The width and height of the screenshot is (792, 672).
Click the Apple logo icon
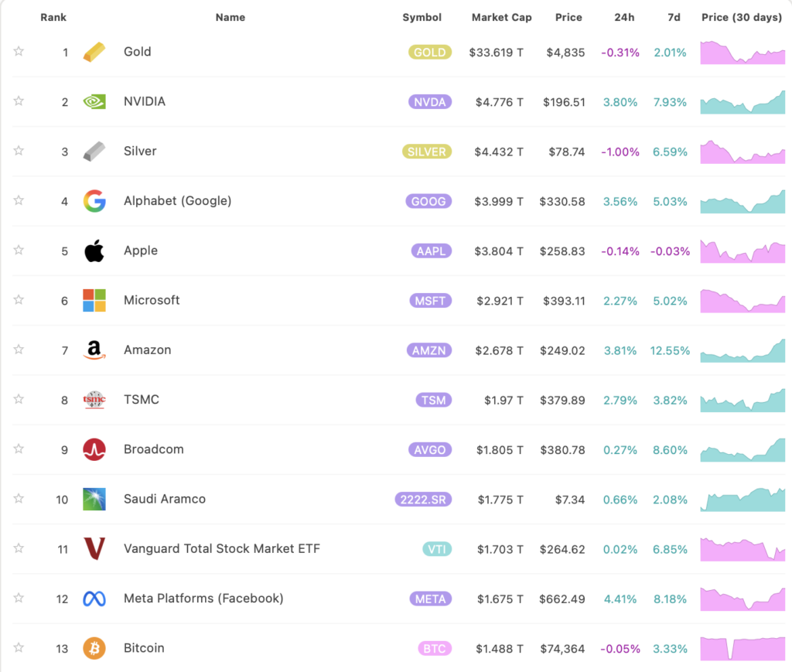(94, 251)
